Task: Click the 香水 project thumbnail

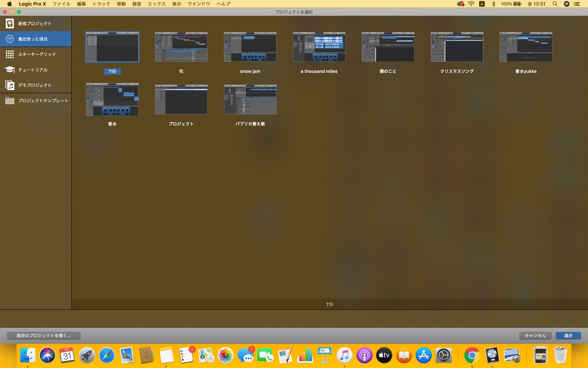Action: [112, 99]
